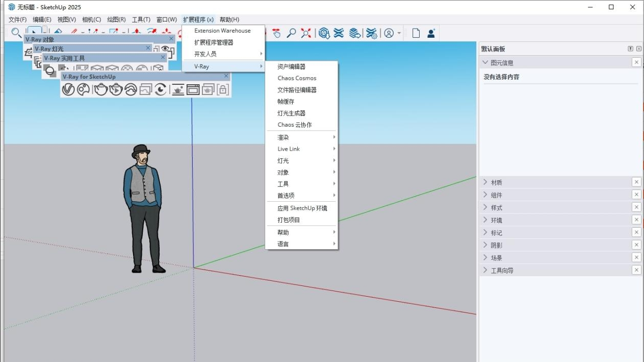Image resolution: width=644 pixels, height=362 pixels.
Task: Expand the 语言 submenu
Action: coord(301,244)
